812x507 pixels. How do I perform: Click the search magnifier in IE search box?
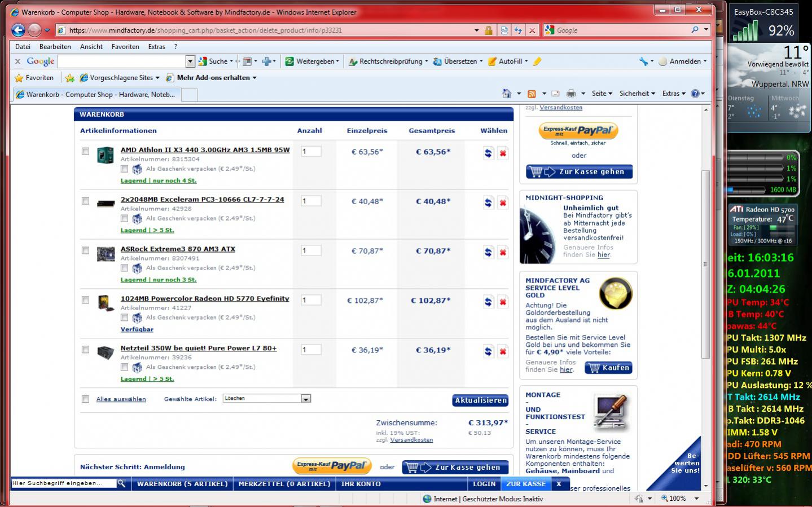point(695,30)
